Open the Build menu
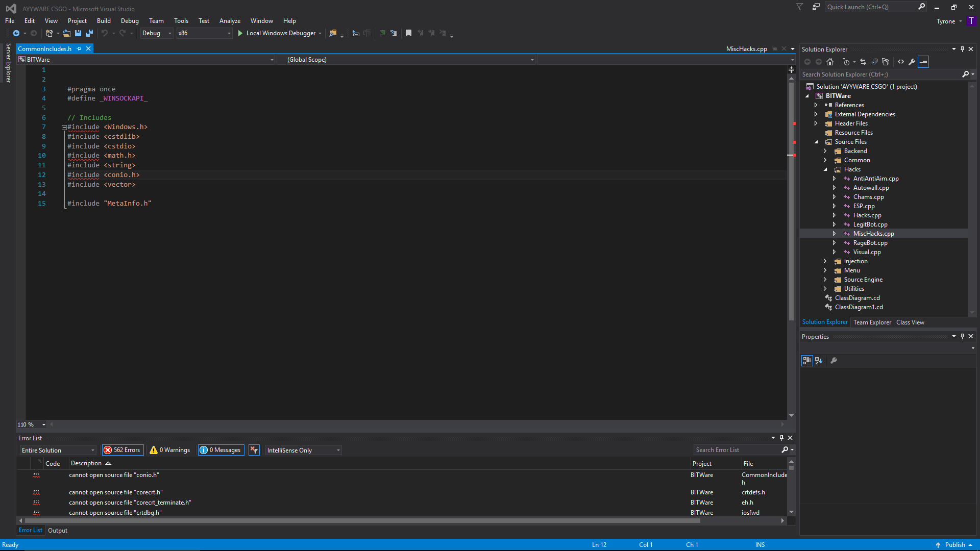980x551 pixels. coord(104,21)
